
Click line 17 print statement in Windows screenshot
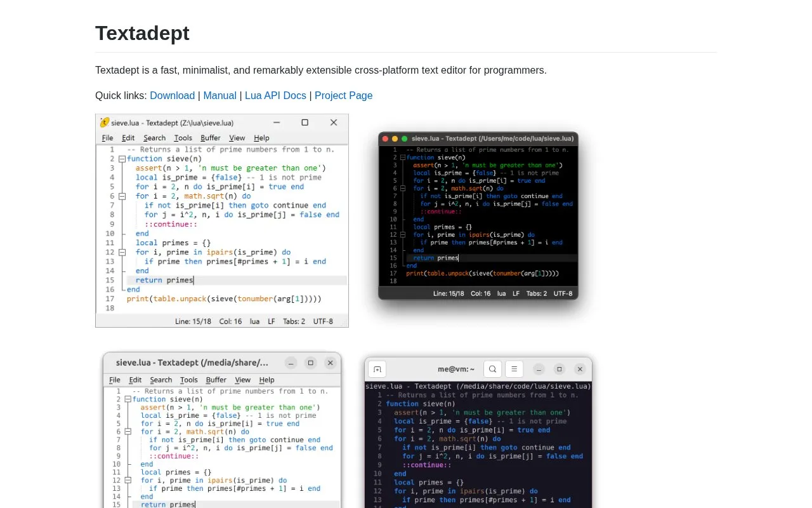(224, 298)
